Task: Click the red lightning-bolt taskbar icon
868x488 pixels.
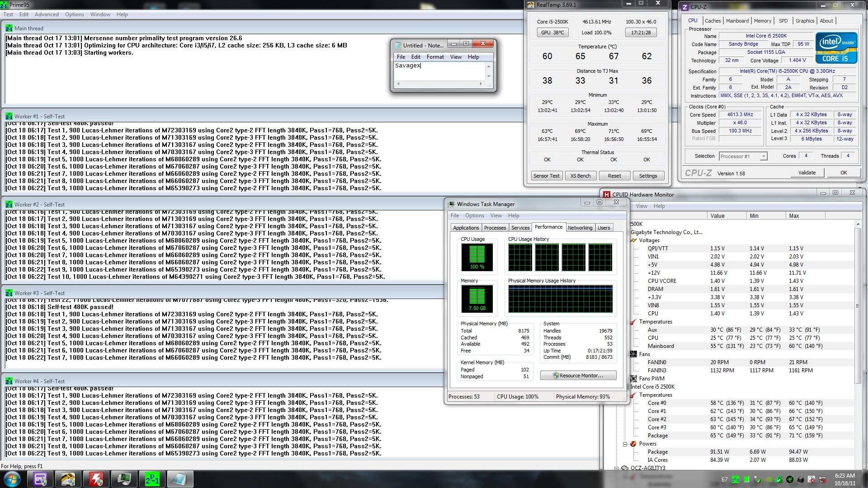Action: [96, 479]
